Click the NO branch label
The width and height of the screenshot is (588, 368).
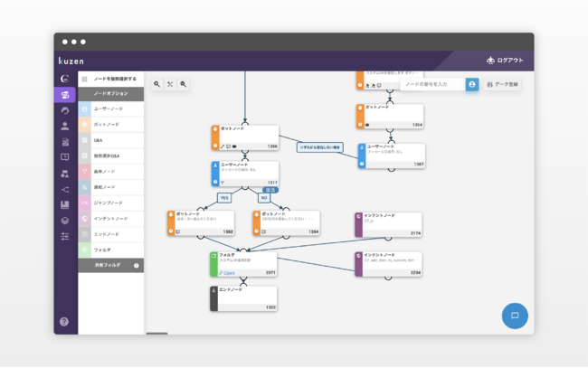point(264,198)
